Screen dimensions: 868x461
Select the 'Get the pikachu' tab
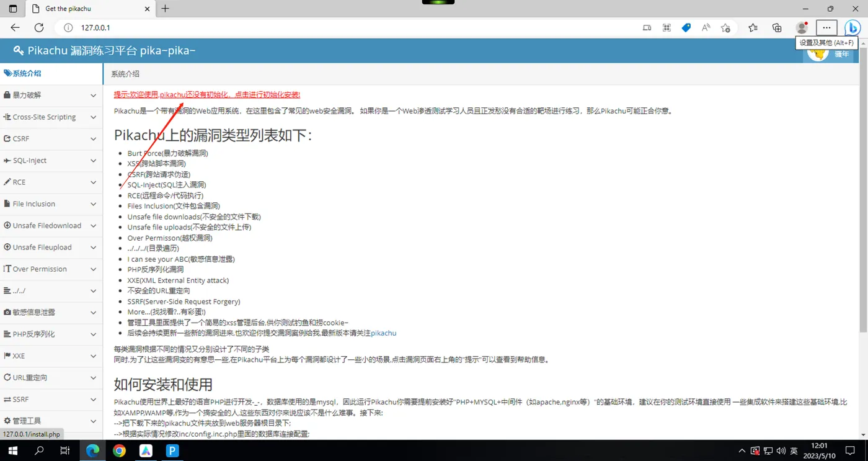click(x=89, y=9)
